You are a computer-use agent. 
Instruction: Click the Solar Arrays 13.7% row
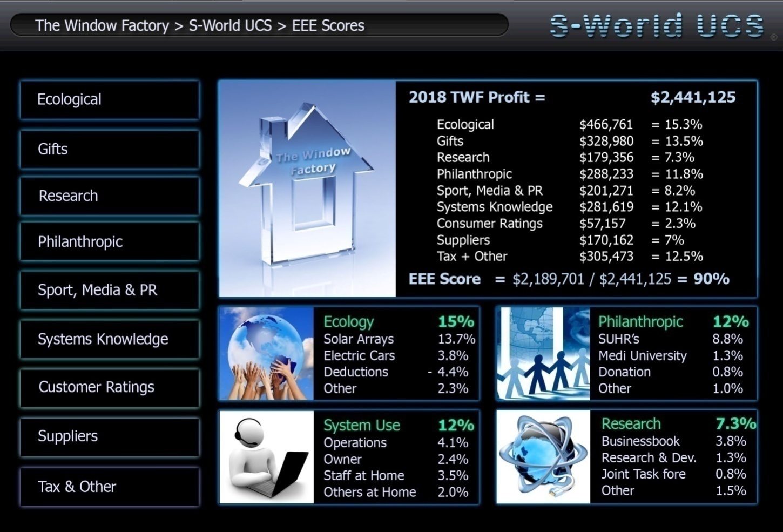[400, 339]
